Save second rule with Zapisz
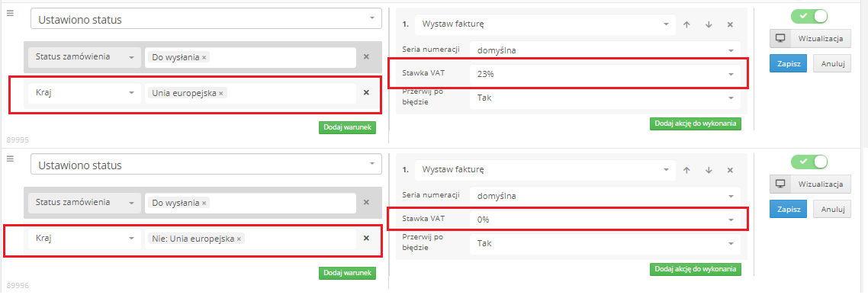 pos(788,209)
